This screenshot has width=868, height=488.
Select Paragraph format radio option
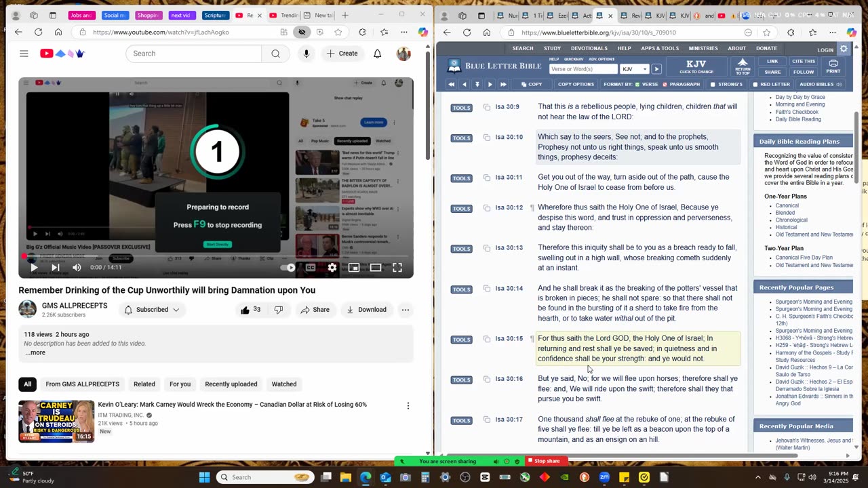point(665,85)
